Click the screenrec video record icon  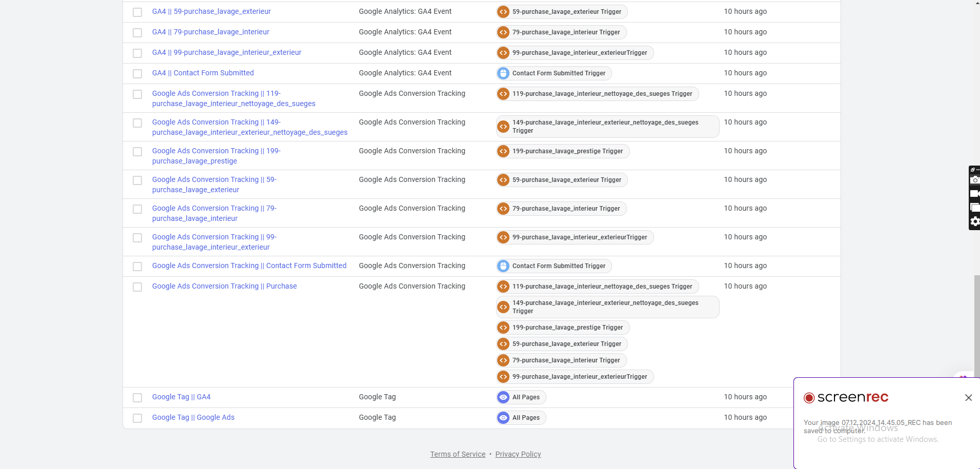pos(975,194)
